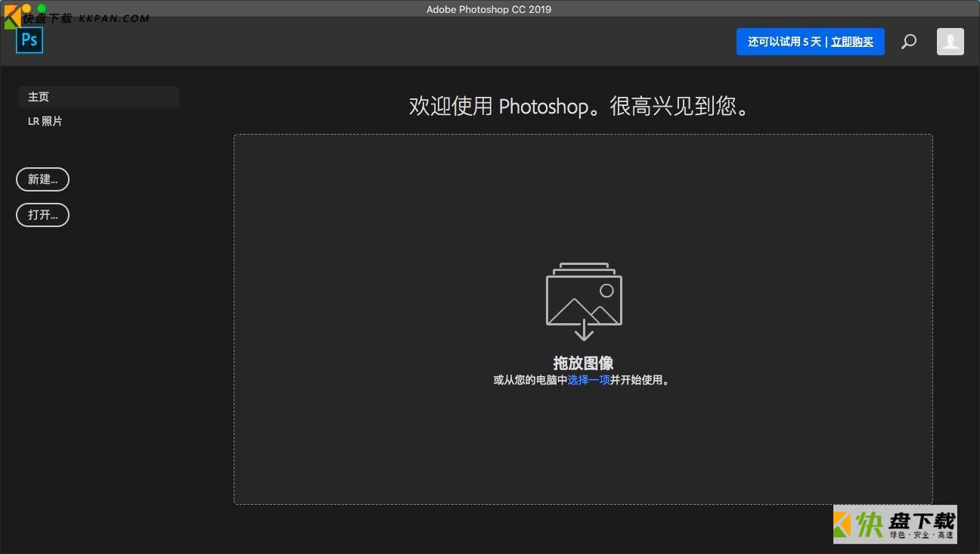Click the Photoshop Ps logo icon
The height and width of the screenshot is (554, 980).
point(29,40)
